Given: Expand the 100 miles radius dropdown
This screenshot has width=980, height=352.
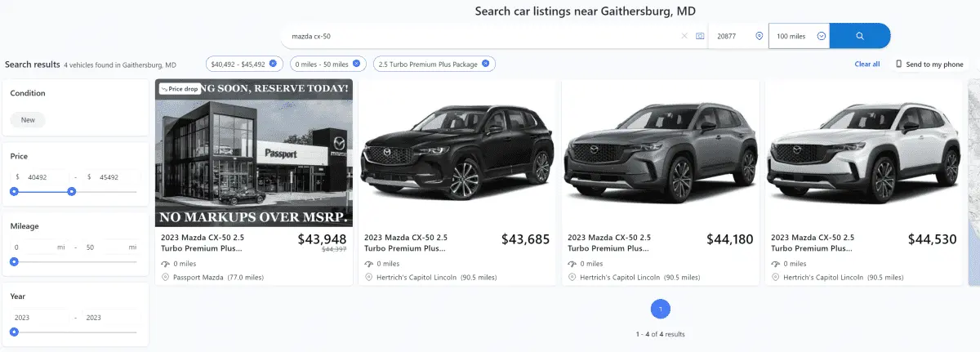Looking at the screenshot, I should click(822, 36).
